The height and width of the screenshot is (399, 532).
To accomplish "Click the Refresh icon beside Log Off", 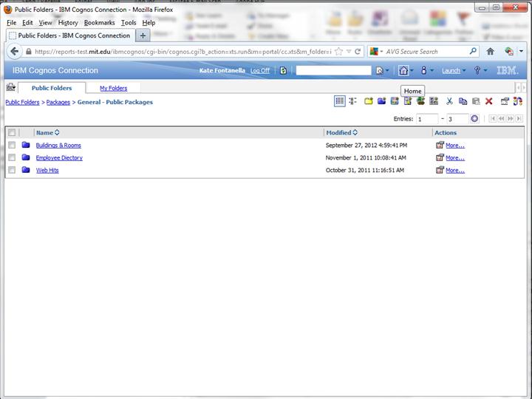I will [283, 71].
